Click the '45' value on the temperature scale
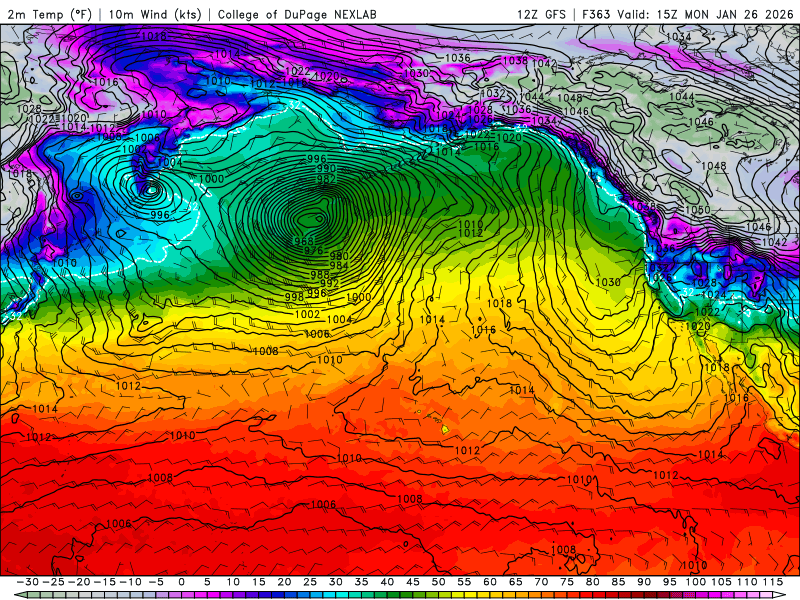Screen dimensions: 800x600 (413, 582)
